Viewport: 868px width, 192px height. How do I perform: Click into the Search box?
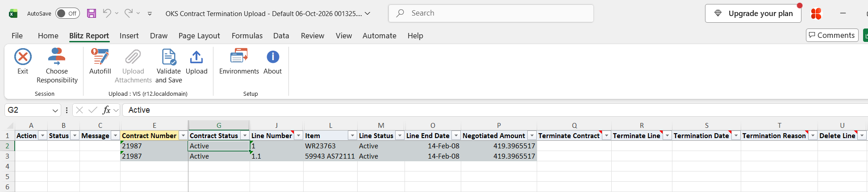[x=491, y=13]
